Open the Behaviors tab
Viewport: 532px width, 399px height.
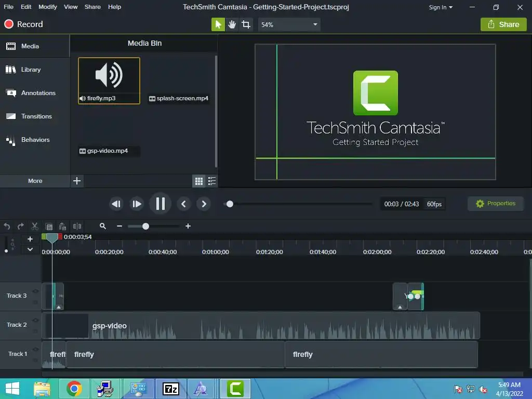(35, 140)
